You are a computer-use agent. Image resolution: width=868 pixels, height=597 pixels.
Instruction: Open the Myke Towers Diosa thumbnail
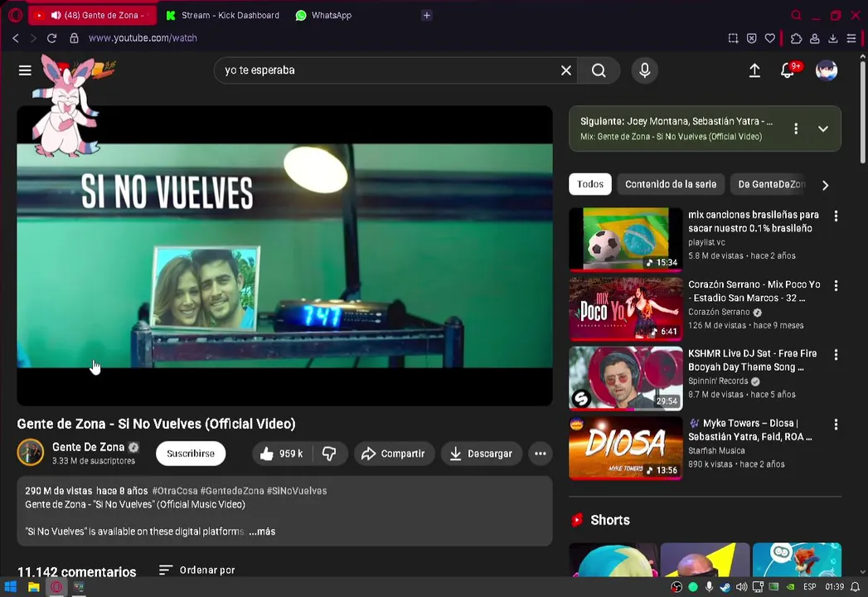626,448
